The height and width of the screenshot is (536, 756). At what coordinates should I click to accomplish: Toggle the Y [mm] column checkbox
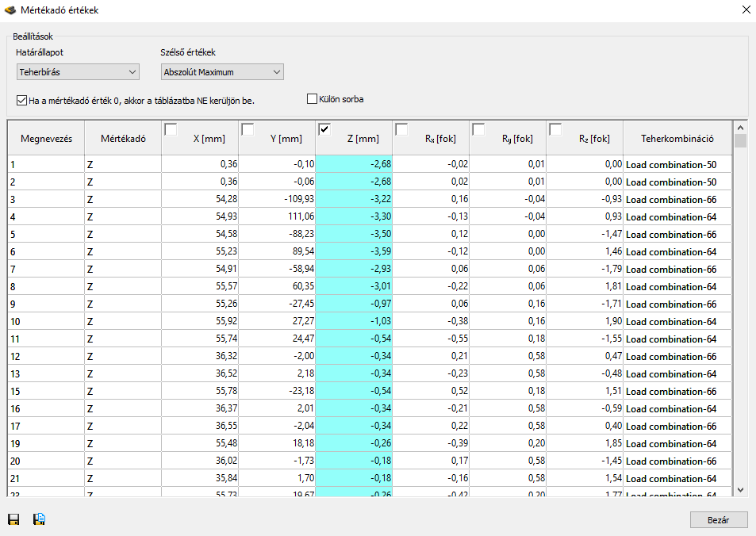click(248, 129)
